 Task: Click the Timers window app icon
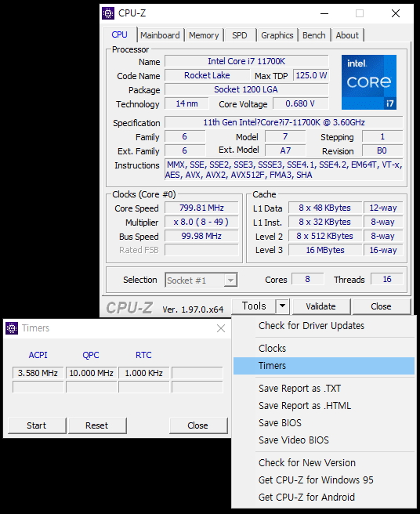(12, 328)
